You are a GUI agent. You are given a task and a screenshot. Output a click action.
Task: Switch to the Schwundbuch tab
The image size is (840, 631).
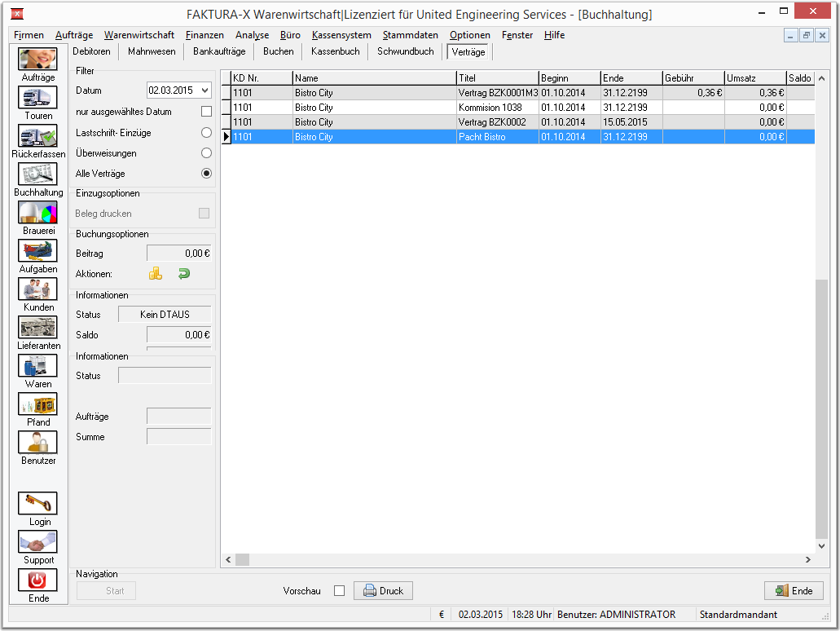406,51
